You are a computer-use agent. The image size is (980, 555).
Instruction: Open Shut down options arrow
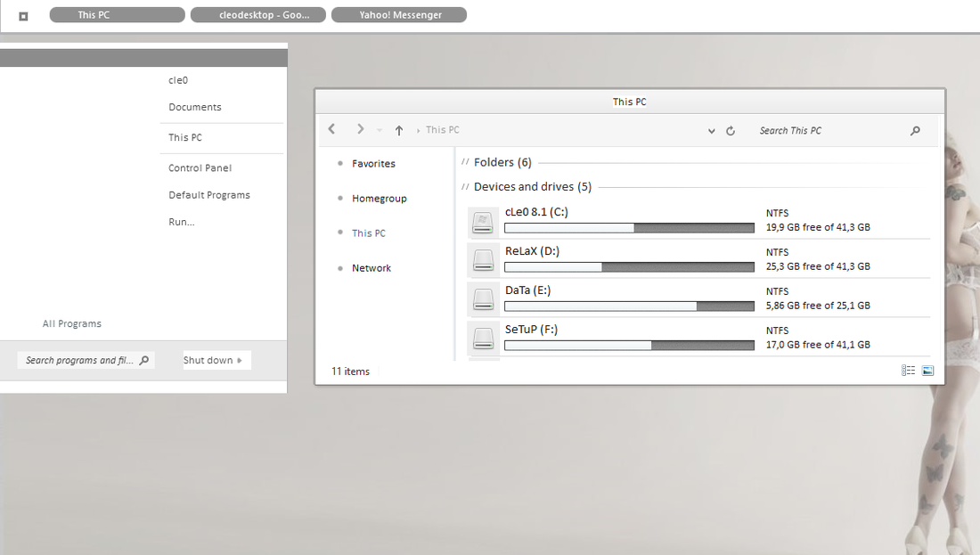point(240,360)
